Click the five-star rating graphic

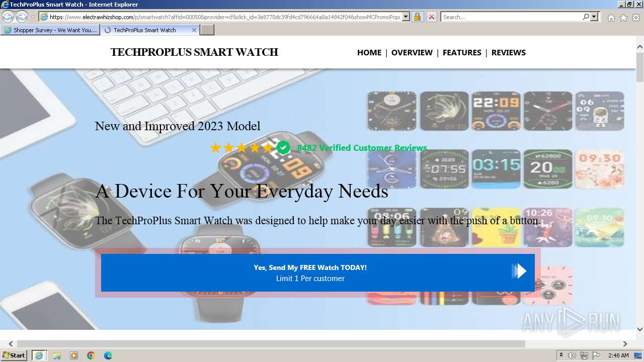242,148
